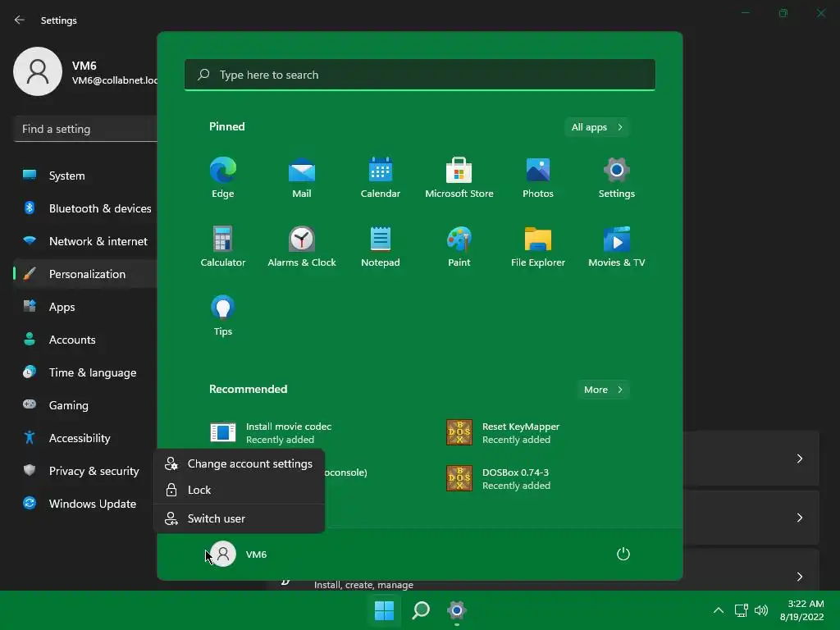
Task: Open Network & internet settings
Action: pyautogui.click(x=85, y=241)
